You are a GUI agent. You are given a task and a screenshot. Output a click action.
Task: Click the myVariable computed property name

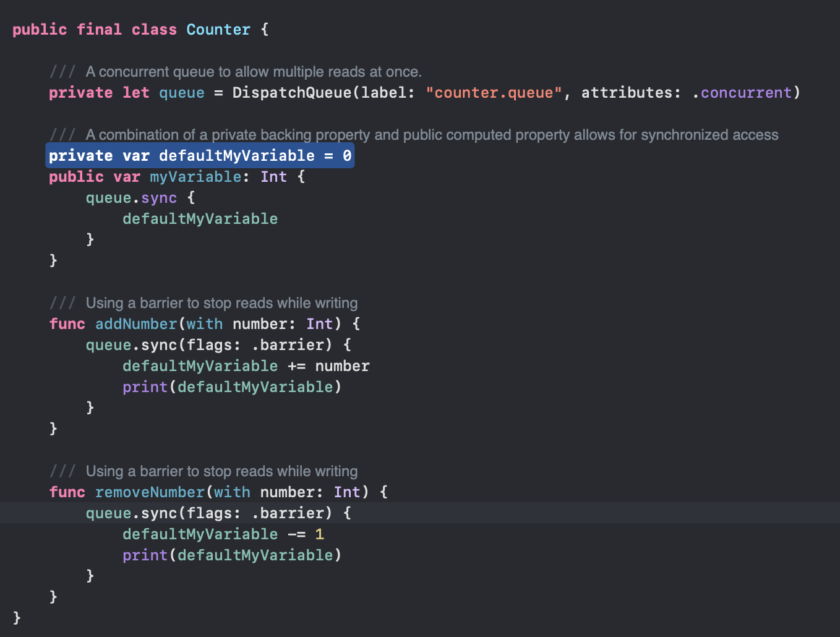pyautogui.click(x=195, y=177)
